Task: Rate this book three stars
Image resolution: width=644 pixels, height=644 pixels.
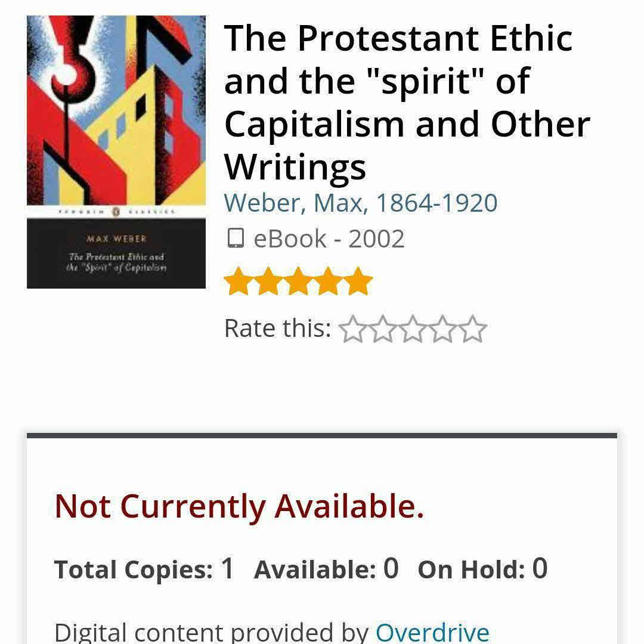Action: coord(413,329)
